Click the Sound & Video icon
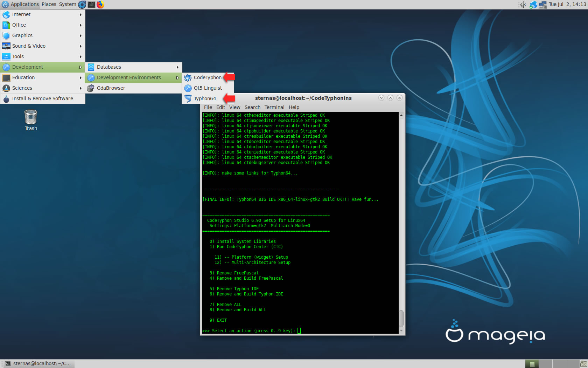 click(x=6, y=46)
